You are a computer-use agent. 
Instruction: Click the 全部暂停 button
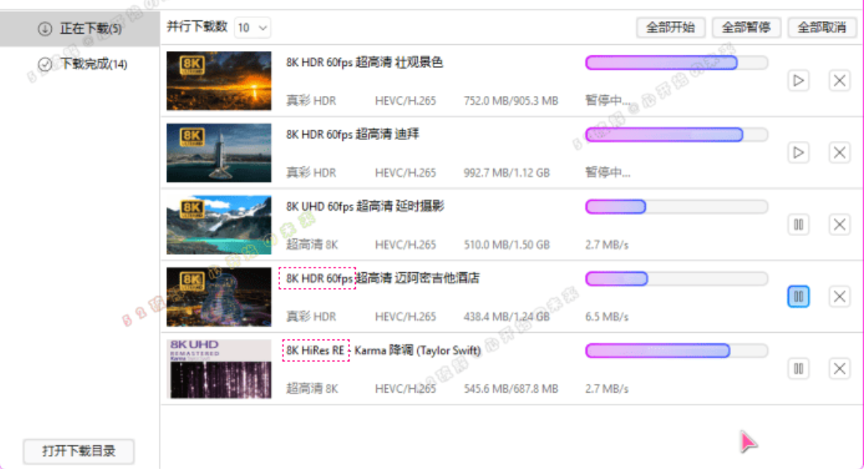(x=746, y=27)
